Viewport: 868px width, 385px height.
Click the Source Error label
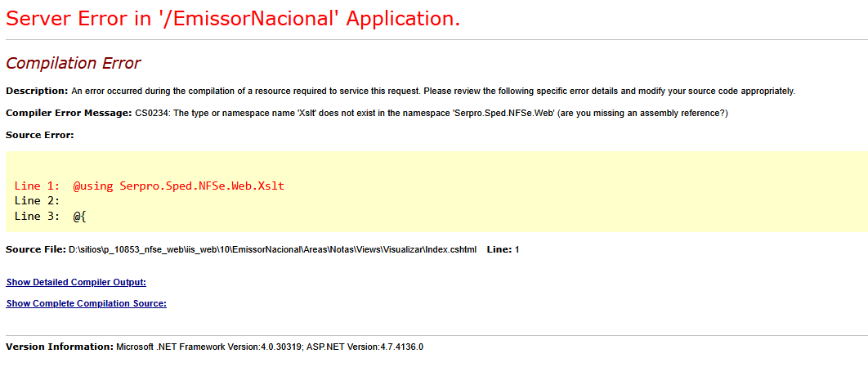point(40,135)
